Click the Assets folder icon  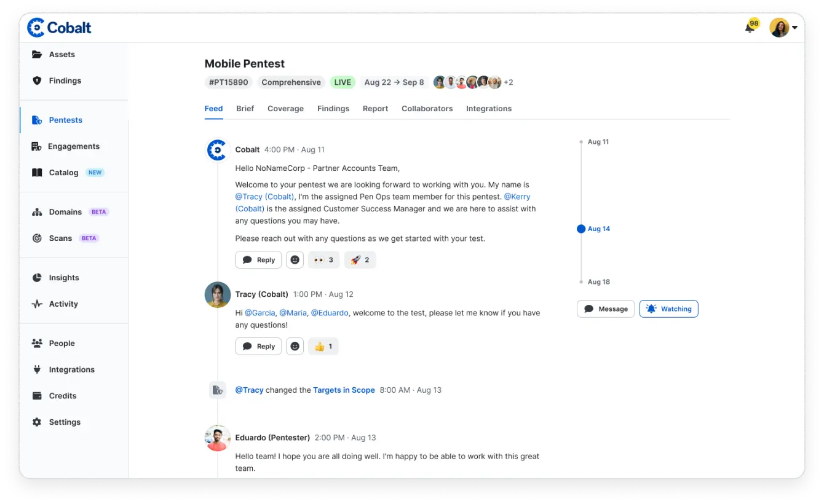coord(37,54)
